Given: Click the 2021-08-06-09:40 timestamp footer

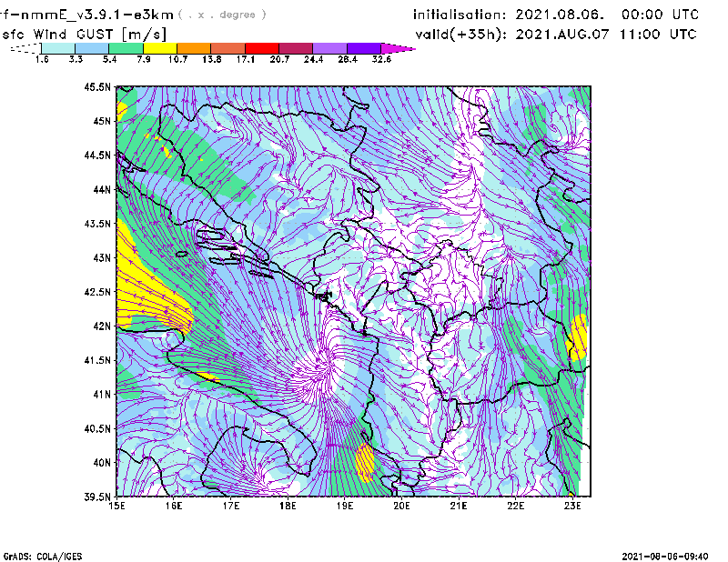Looking at the screenshot, I should pos(665,554).
